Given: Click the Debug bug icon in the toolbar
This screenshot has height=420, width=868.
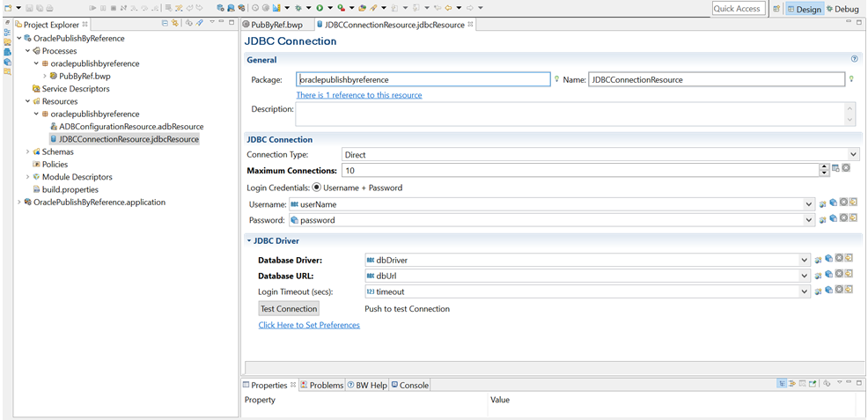Looking at the screenshot, I should 298,8.
